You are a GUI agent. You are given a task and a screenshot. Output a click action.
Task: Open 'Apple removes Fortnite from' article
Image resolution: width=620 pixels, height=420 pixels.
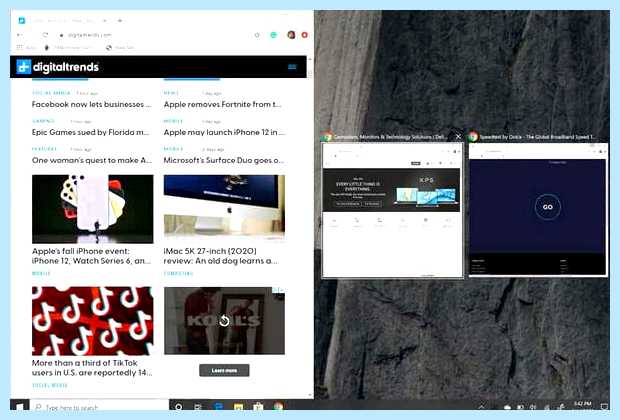click(223, 104)
